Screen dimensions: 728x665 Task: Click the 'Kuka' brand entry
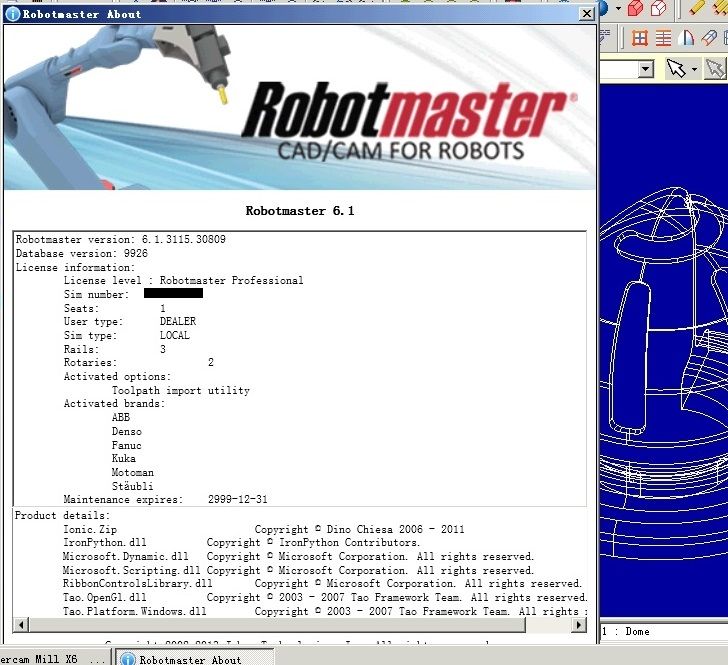pos(124,458)
